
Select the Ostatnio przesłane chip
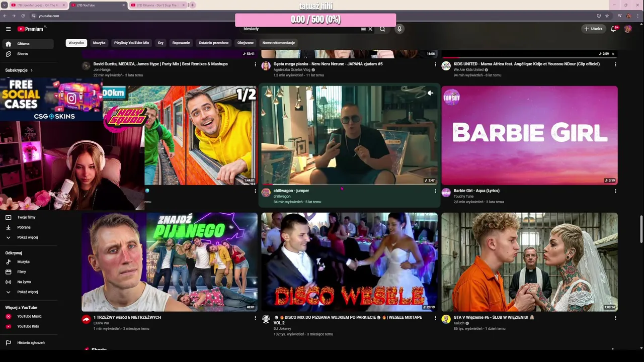213,43
